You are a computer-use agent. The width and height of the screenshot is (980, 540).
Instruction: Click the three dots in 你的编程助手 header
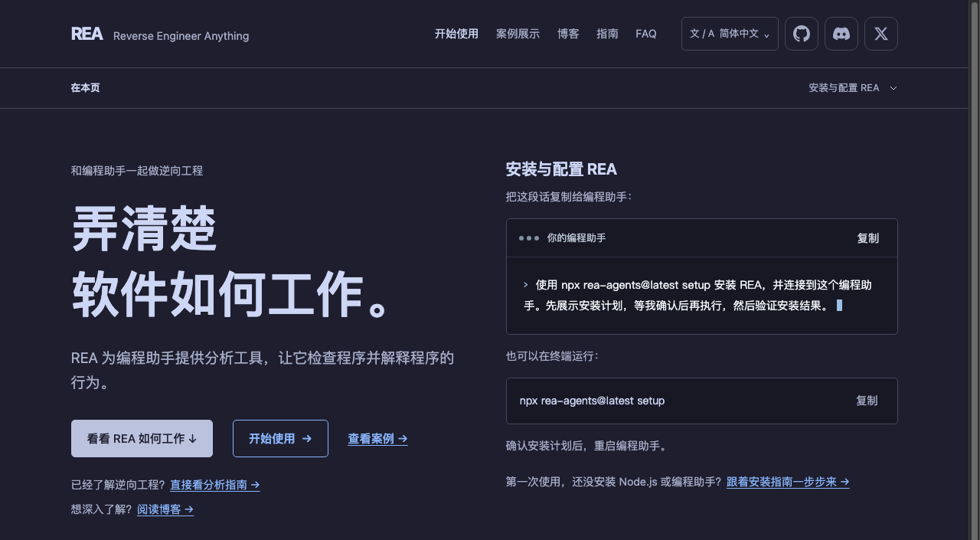[529, 238]
